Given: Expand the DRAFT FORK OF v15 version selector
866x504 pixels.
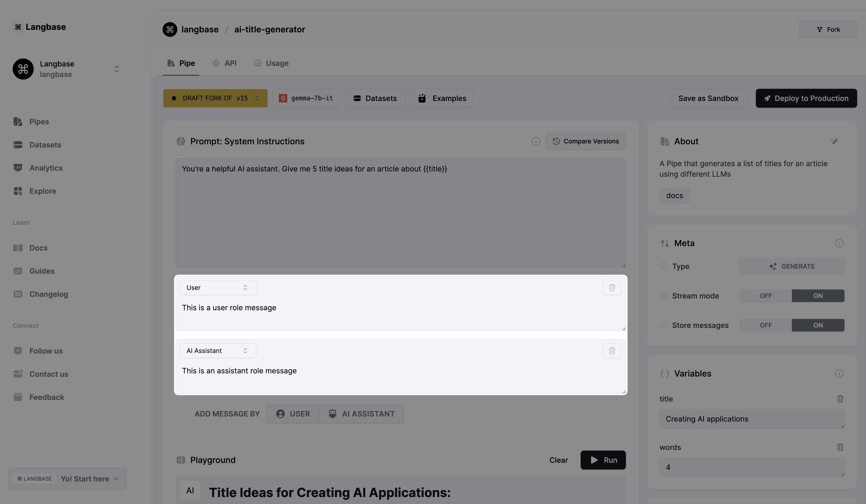Looking at the screenshot, I should 215,98.
